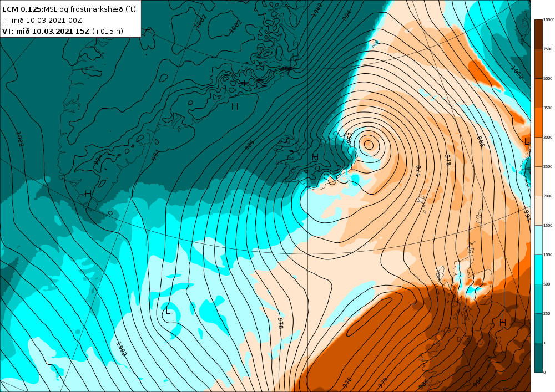The width and height of the screenshot is (555, 392).
Task: Click the H marker near Greenland's southern tip
Action: 88,194
